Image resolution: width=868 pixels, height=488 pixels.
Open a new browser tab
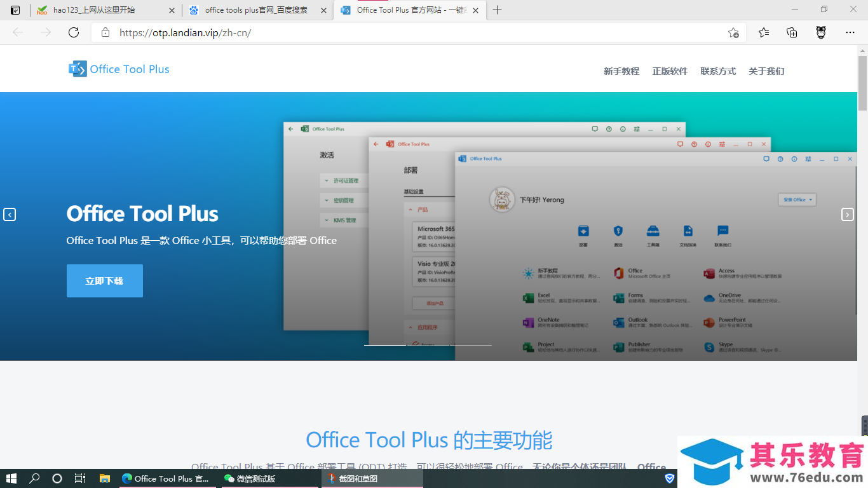pyautogui.click(x=497, y=10)
